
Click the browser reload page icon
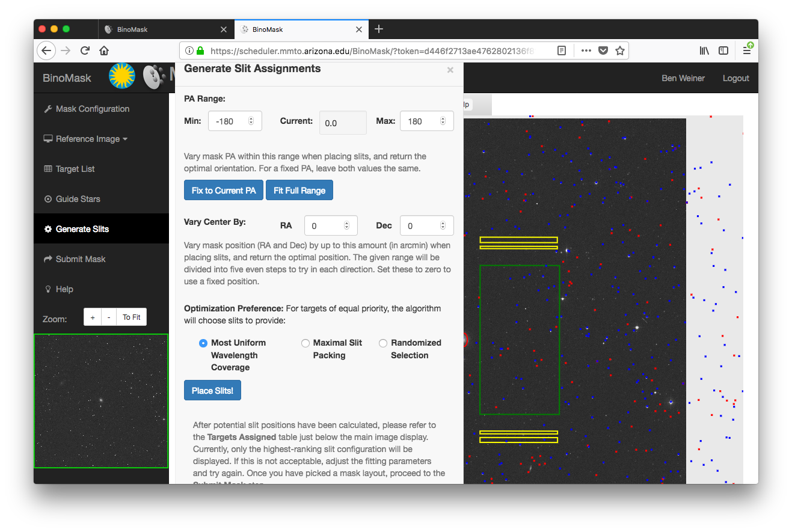click(85, 50)
